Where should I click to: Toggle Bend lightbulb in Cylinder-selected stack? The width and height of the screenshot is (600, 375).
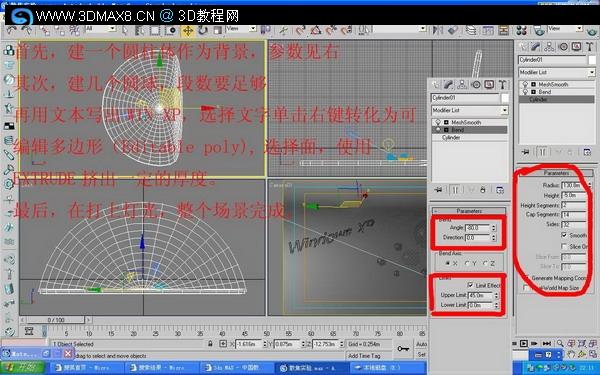525,92
